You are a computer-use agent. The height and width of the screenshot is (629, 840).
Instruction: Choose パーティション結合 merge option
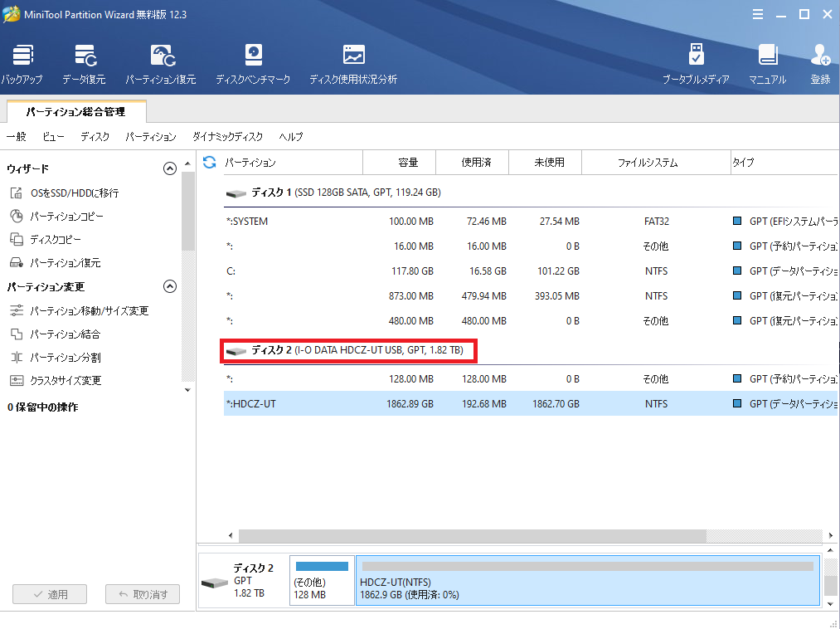pos(56,334)
